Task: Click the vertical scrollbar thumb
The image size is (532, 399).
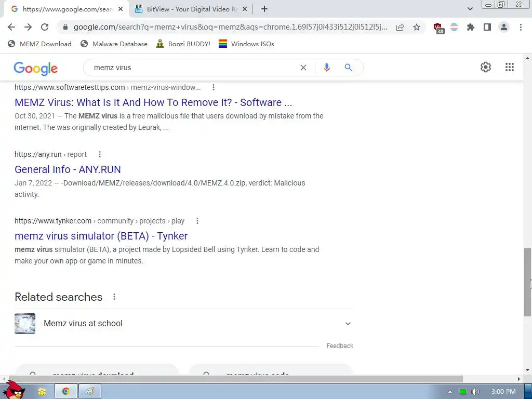Action: (527, 282)
